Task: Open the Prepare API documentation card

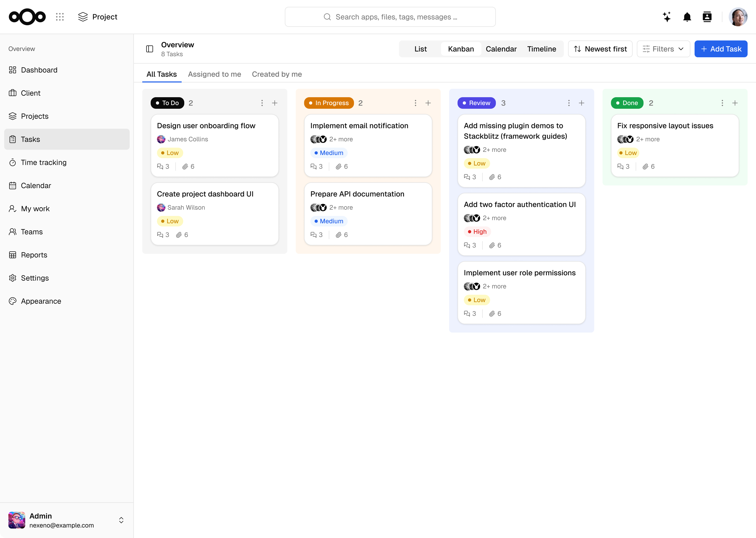Action: [x=368, y=214]
